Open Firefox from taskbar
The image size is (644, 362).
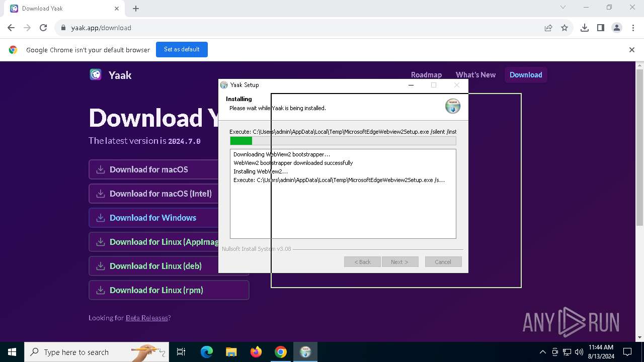coord(256,352)
